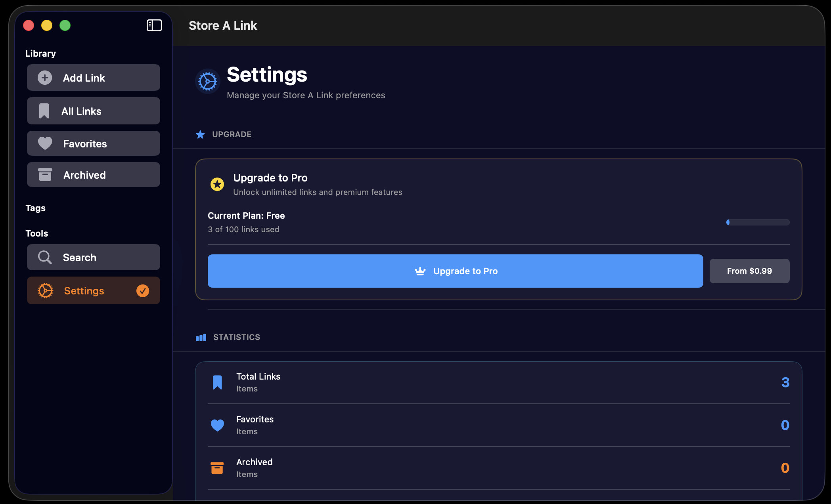Open the Add Link item
The height and width of the screenshot is (504, 831).
tap(94, 78)
